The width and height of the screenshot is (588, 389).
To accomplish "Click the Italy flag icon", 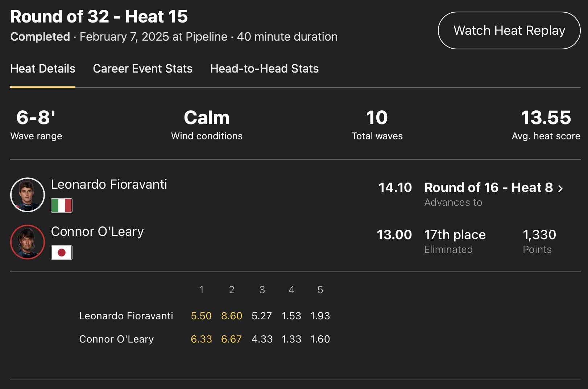I will point(62,205).
